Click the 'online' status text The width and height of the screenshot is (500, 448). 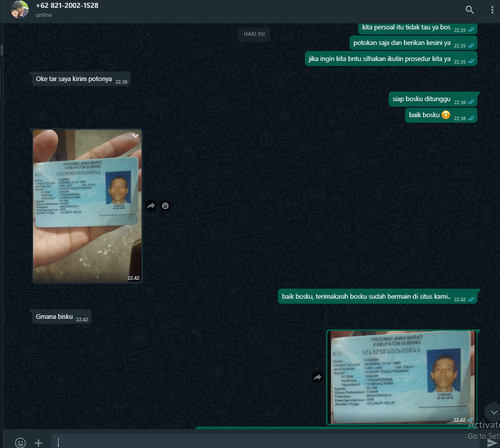44,15
